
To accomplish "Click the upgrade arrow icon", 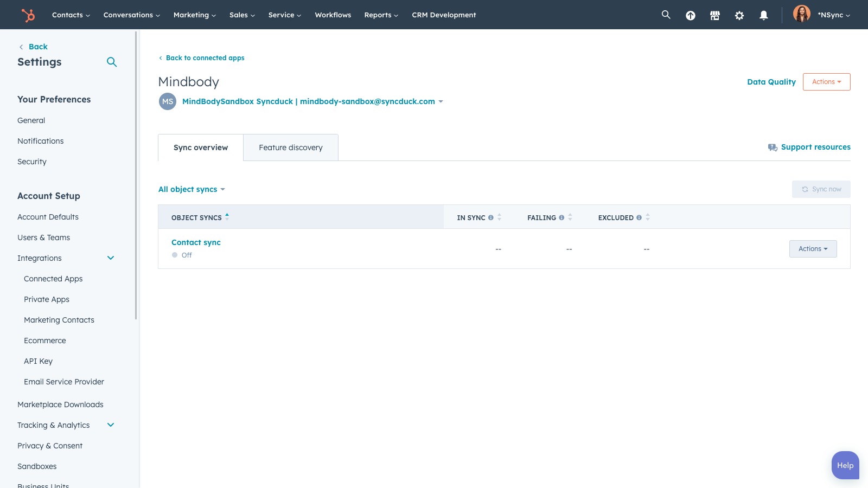I will 690,15.
